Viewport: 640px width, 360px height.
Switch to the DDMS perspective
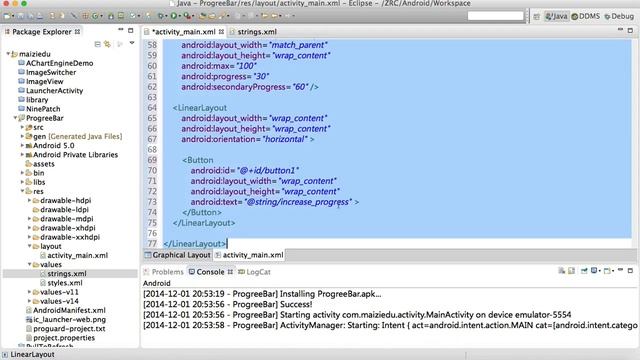point(586,16)
